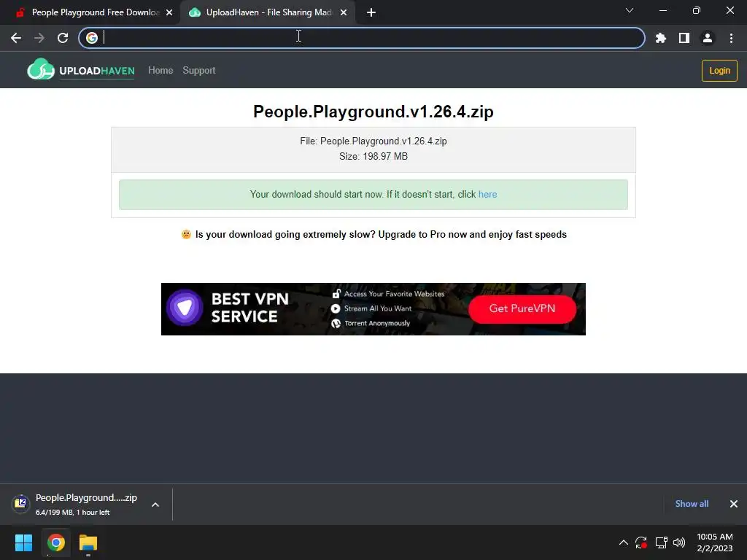Viewport: 747px width, 560px height.
Task: Click the 'Size: 198.97 MB' text
Action: tap(373, 156)
